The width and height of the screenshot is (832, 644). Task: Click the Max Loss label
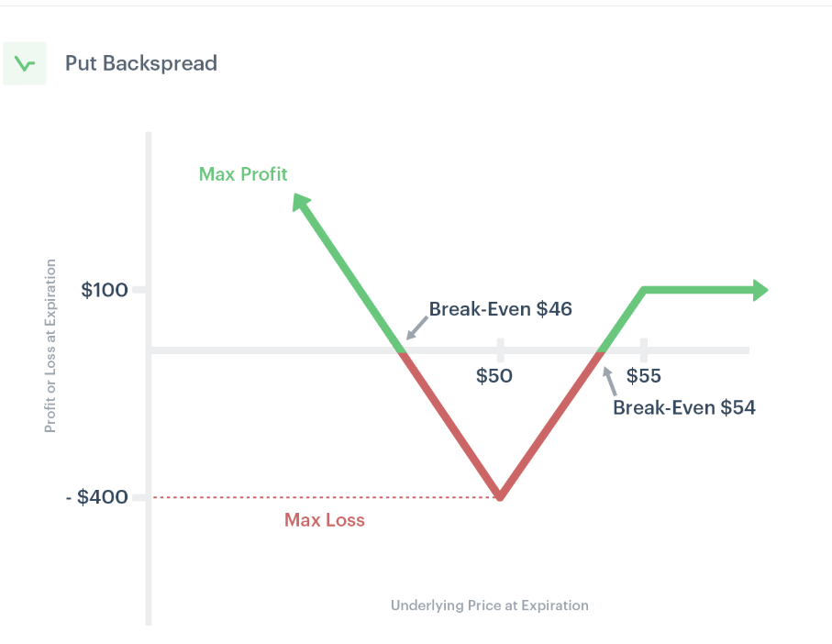point(325,520)
